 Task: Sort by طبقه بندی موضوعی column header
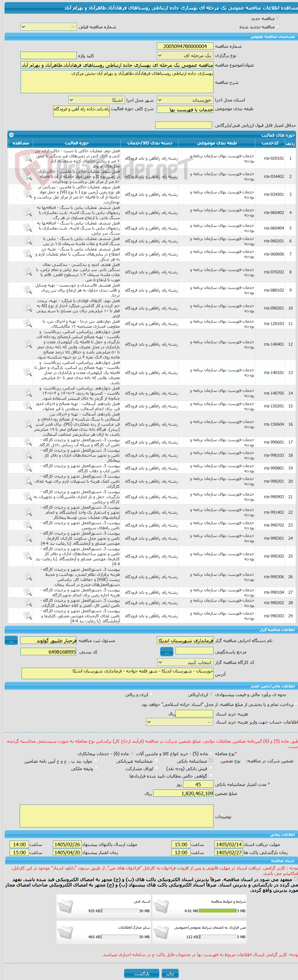(216, 143)
